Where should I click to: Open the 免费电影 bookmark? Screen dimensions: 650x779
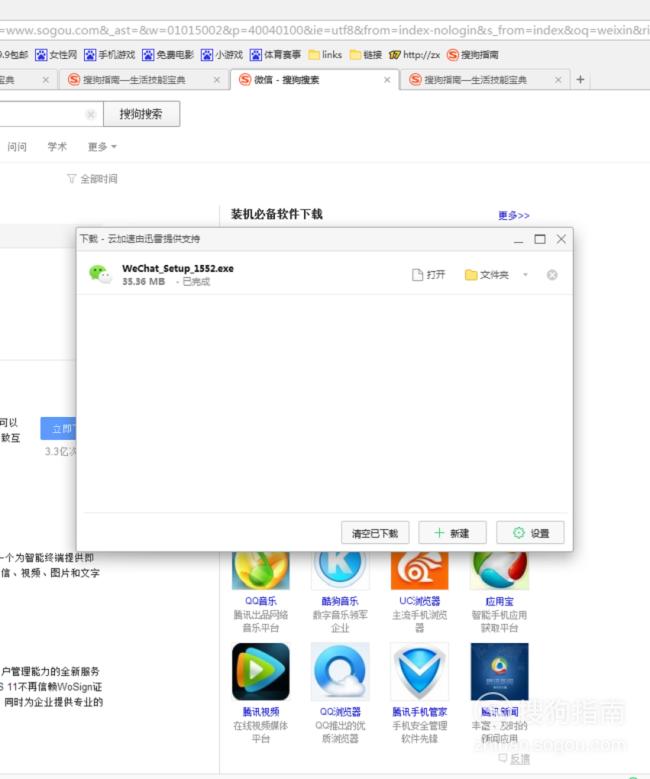tap(168, 55)
